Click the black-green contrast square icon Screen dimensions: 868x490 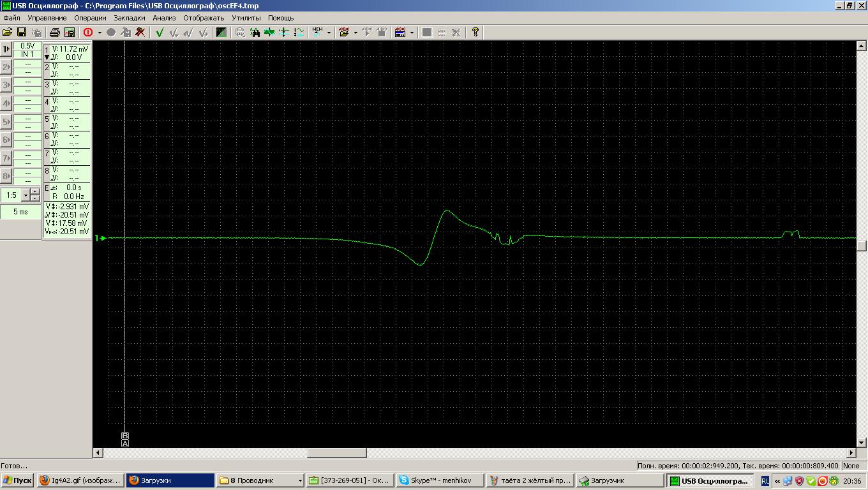click(x=221, y=32)
